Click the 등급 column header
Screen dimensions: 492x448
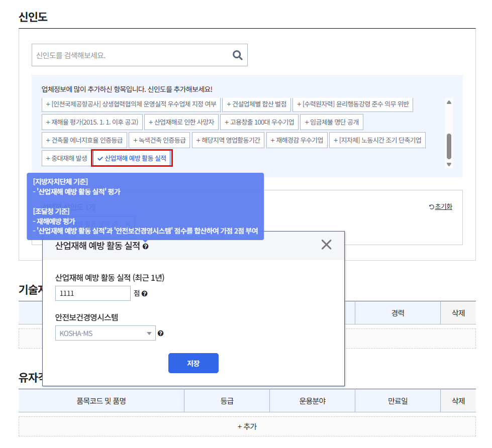coord(227,401)
